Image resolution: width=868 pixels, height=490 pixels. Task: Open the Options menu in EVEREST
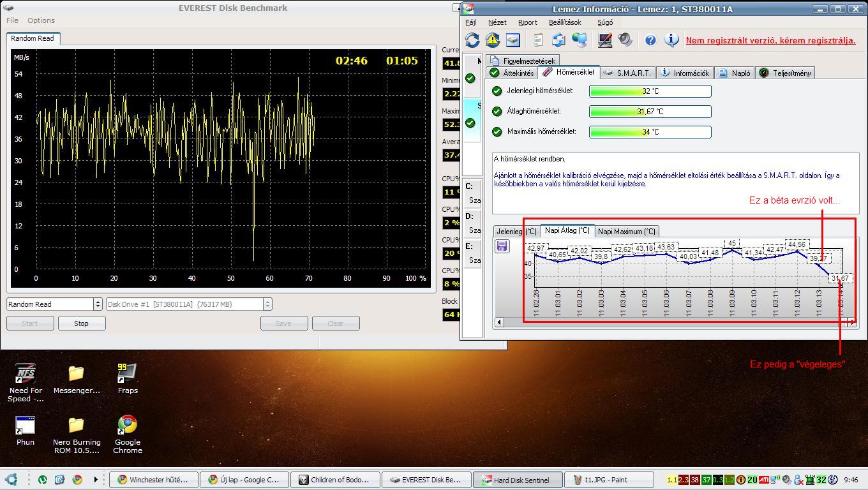41,20
